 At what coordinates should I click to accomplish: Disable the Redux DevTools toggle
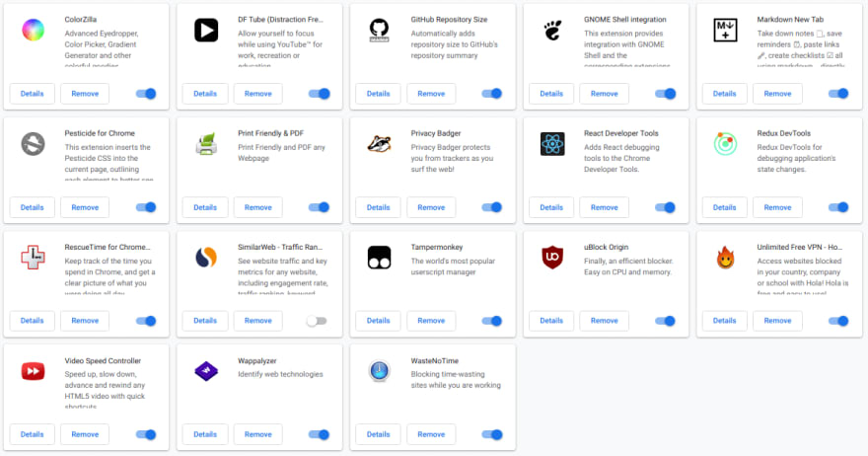(x=838, y=207)
